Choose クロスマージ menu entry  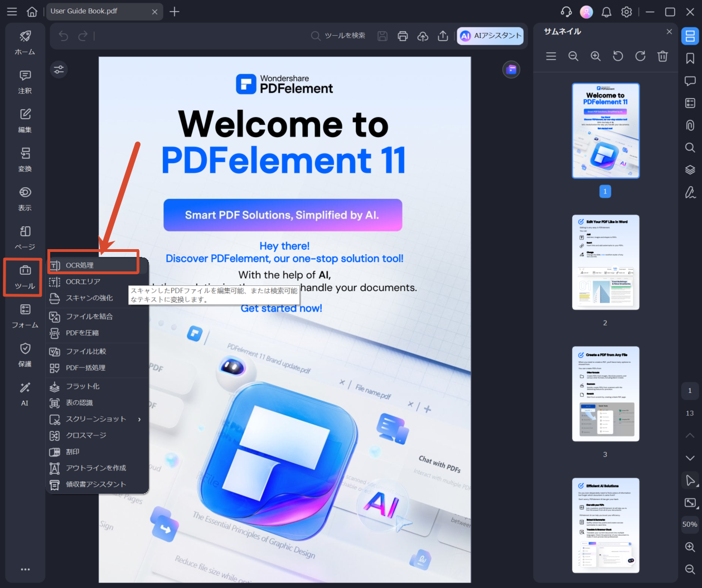tap(98, 435)
